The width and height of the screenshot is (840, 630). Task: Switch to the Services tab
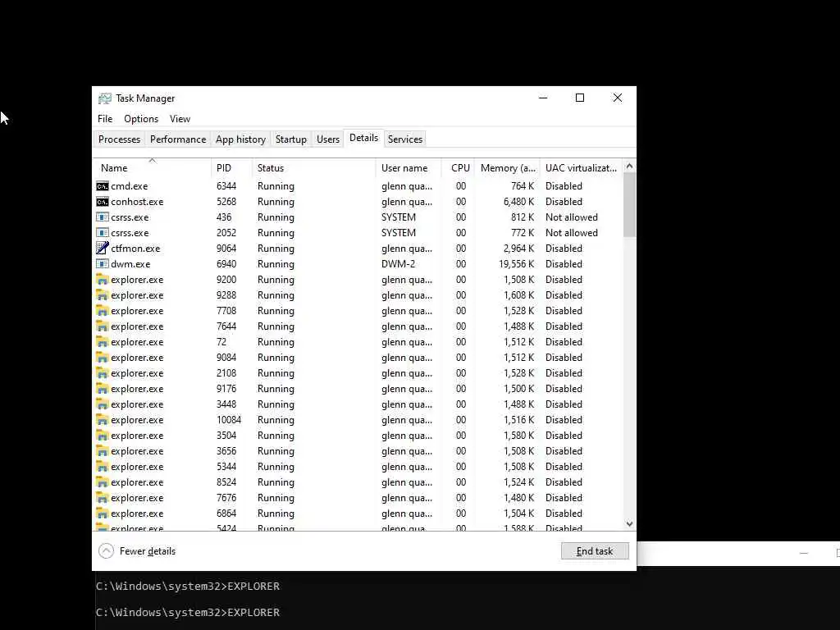click(405, 139)
